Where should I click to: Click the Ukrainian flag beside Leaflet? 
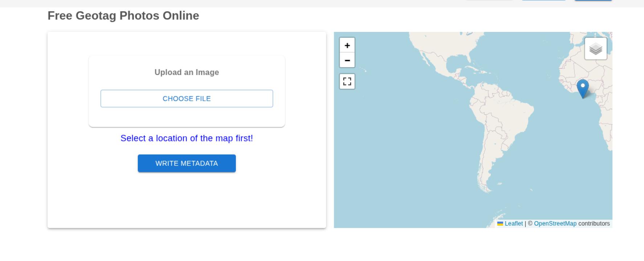pyautogui.click(x=500, y=224)
